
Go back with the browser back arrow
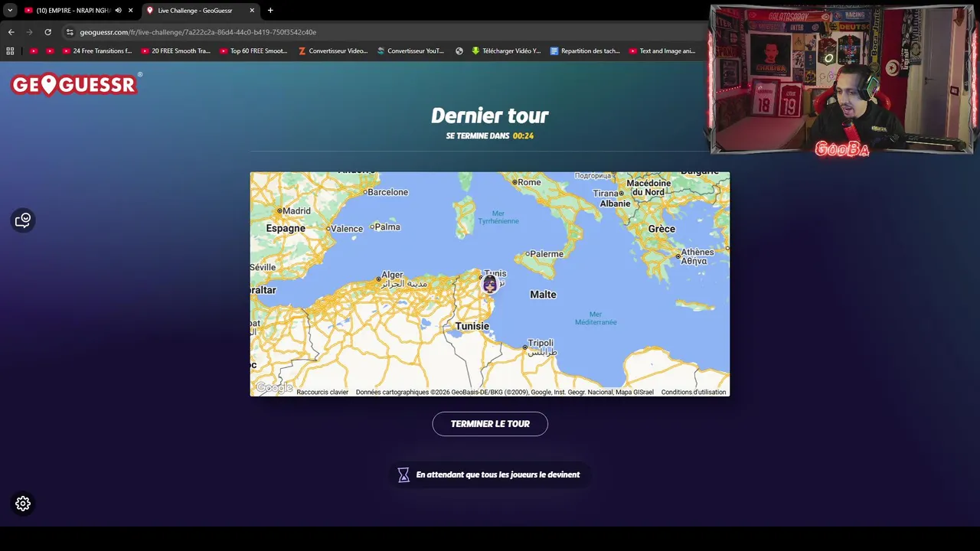pyautogui.click(x=11, y=32)
